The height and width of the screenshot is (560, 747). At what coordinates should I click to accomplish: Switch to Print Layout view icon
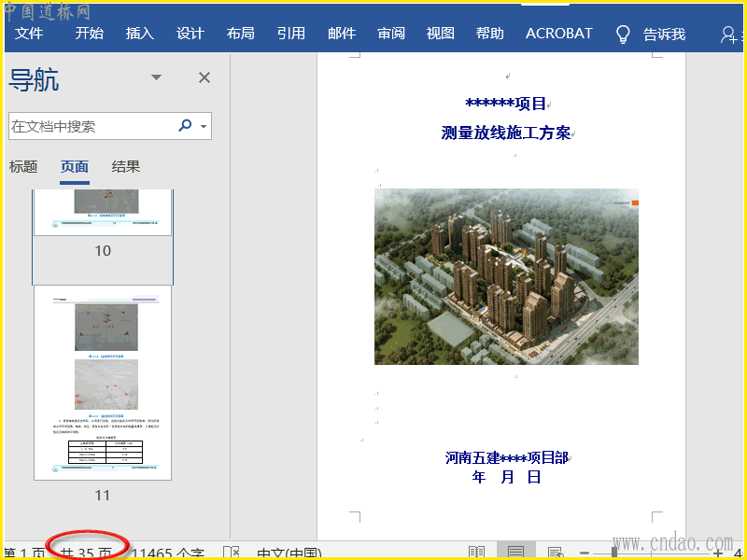(514, 553)
